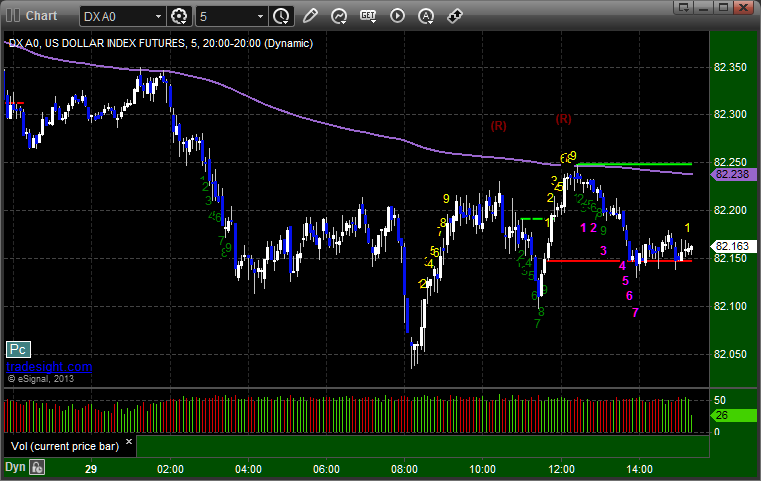
Task: Maximize the chart window
Action: coord(724,7)
